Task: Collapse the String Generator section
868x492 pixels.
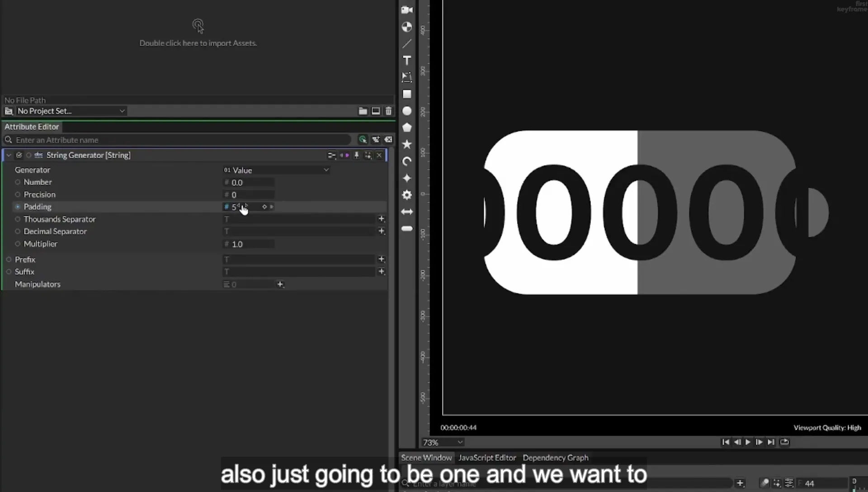Action: click(x=9, y=155)
